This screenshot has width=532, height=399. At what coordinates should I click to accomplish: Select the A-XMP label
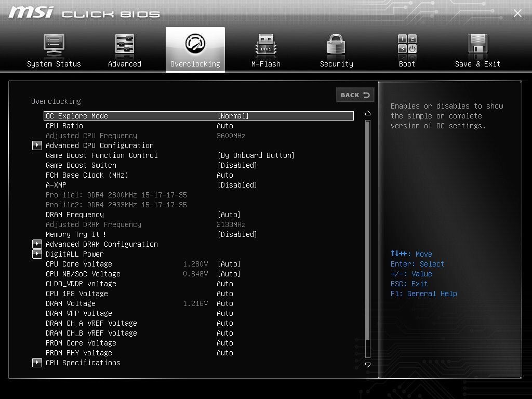(x=56, y=185)
